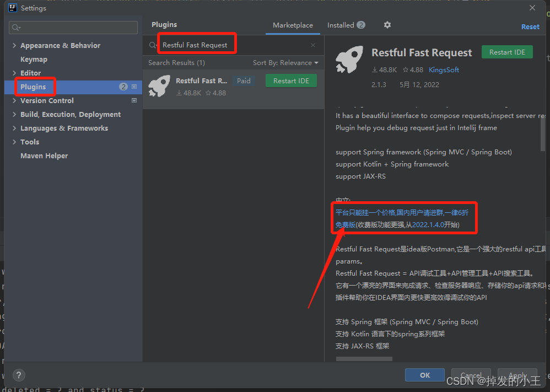Click the help question mark icon
The height and width of the screenshot is (392, 550).
coord(19,375)
